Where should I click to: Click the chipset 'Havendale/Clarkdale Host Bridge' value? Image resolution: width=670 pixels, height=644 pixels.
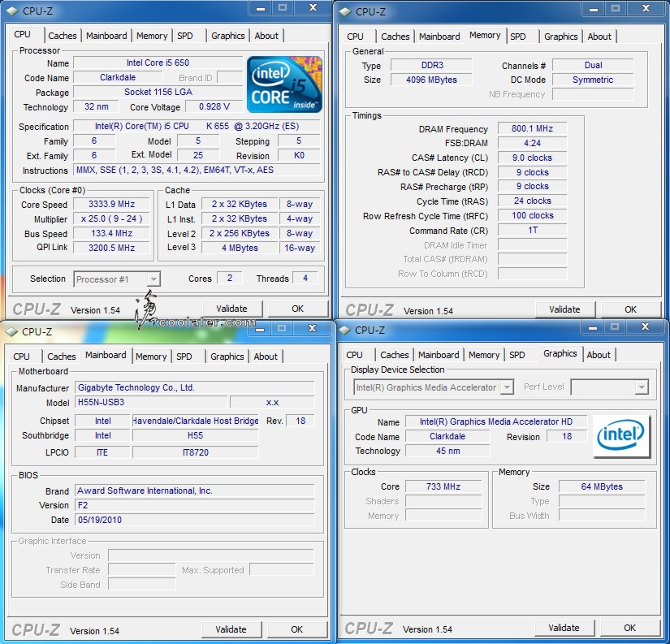[x=195, y=421]
